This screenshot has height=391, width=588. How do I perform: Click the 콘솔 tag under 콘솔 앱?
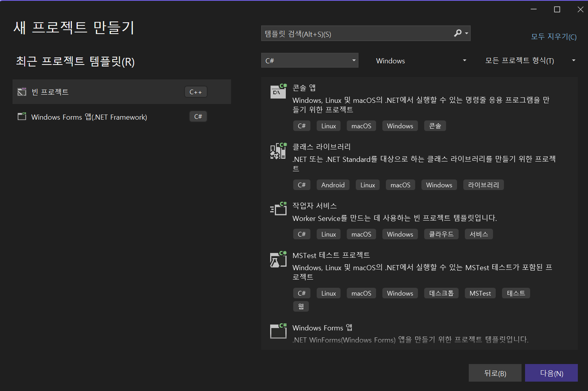click(x=435, y=126)
